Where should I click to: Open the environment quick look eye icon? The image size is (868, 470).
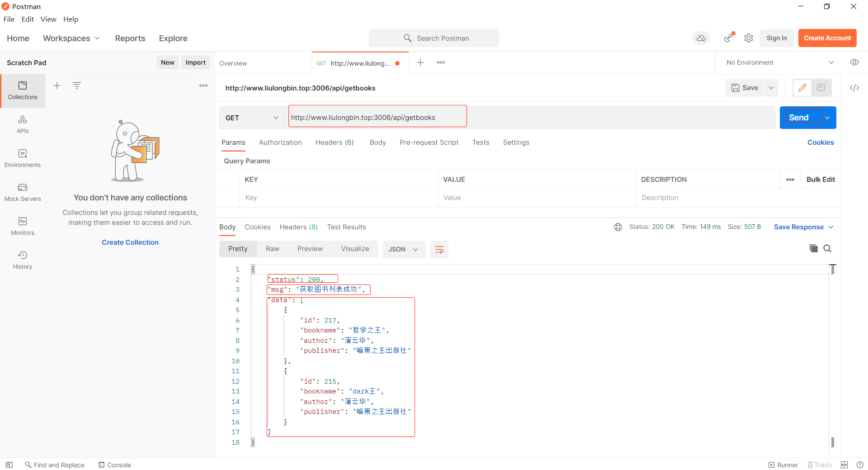coord(854,62)
